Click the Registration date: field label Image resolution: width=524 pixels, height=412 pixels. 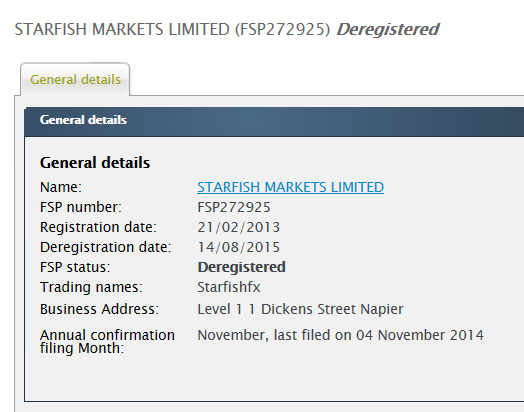tap(98, 227)
